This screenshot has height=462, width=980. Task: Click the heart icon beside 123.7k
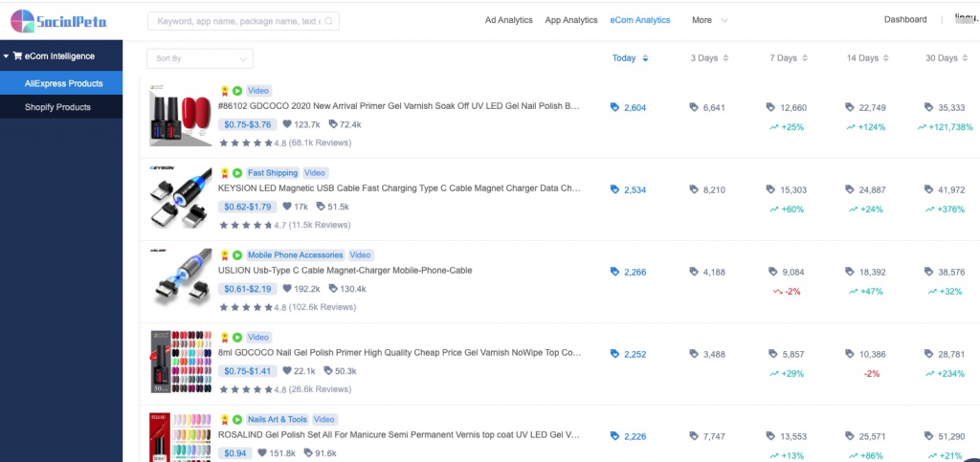point(287,124)
